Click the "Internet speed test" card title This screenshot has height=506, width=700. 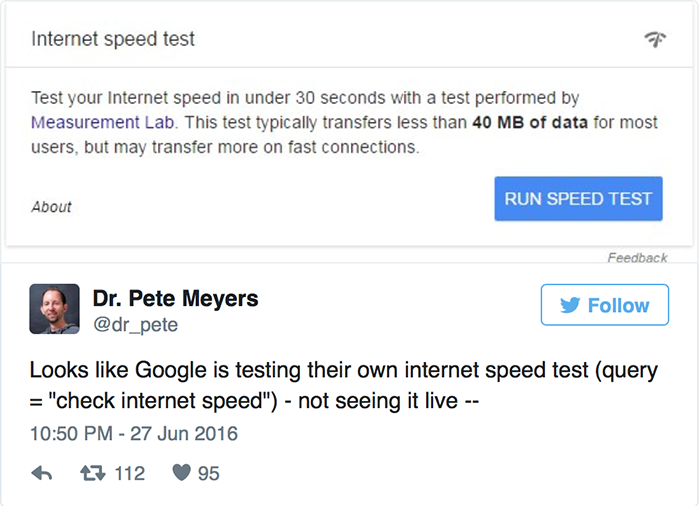pyautogui.click(x=113, y=40)
